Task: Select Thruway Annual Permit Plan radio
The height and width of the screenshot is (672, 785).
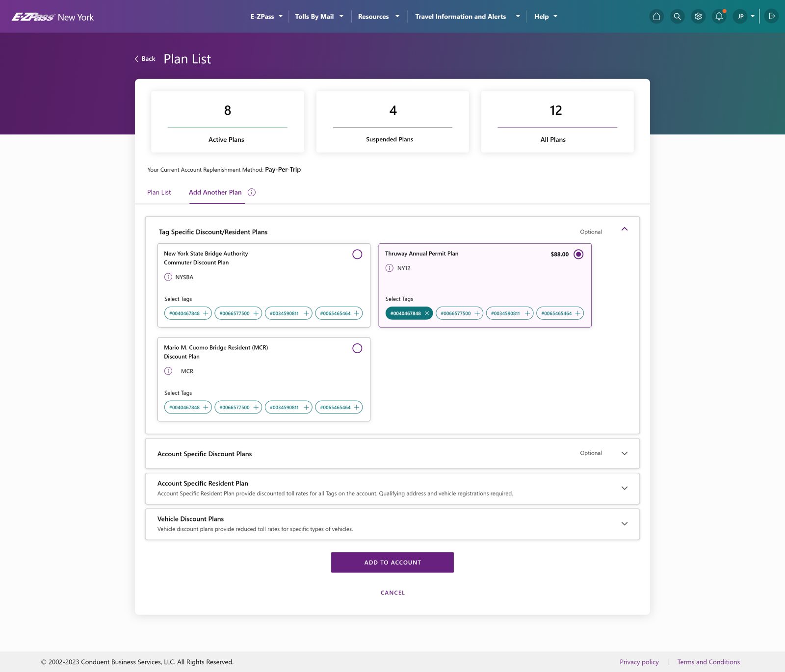Action: pyautogui.click(x=578, y=254)
